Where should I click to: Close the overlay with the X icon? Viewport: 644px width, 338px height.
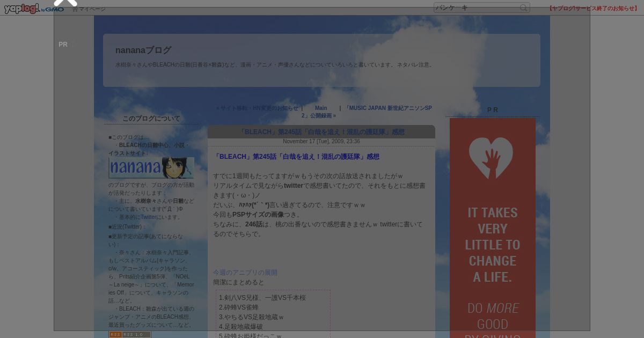pyautogui.click(x=65, y=2)
